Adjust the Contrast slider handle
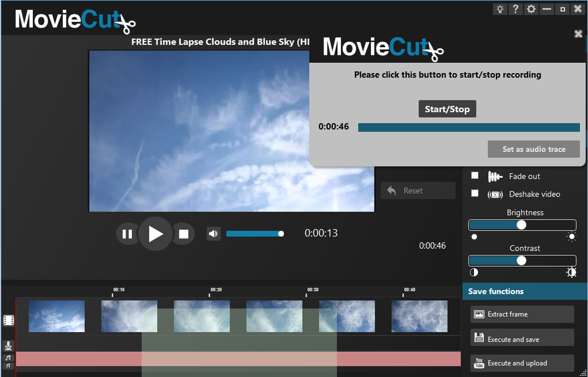 click(521, 261)
